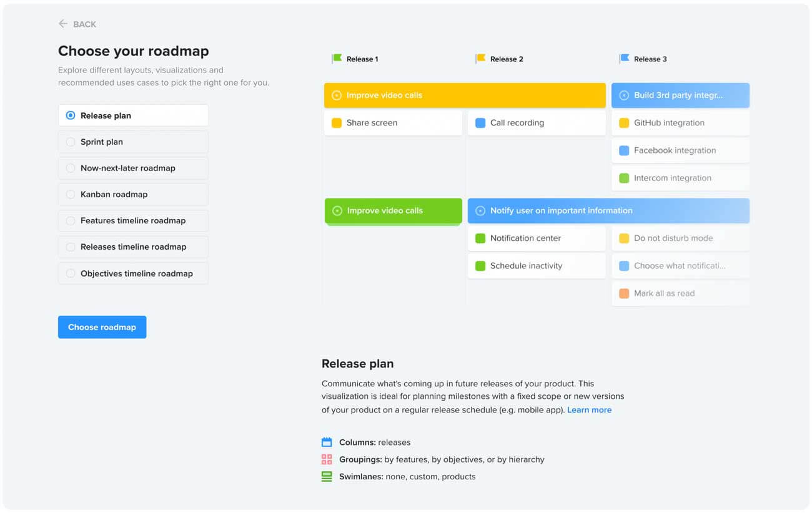Click the blue swatch on Call recording card
The height and width of the screenshot is (513, 812).
pos(480,123)
